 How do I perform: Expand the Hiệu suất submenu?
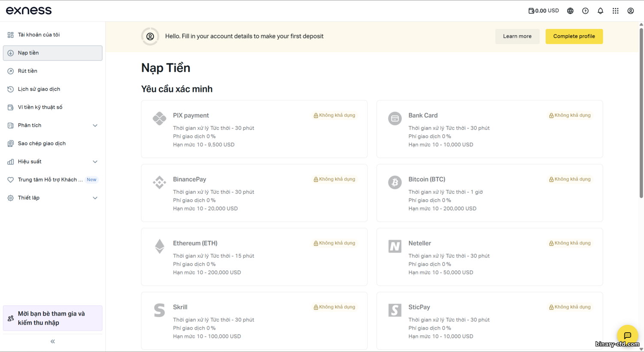tap(95, 162)
